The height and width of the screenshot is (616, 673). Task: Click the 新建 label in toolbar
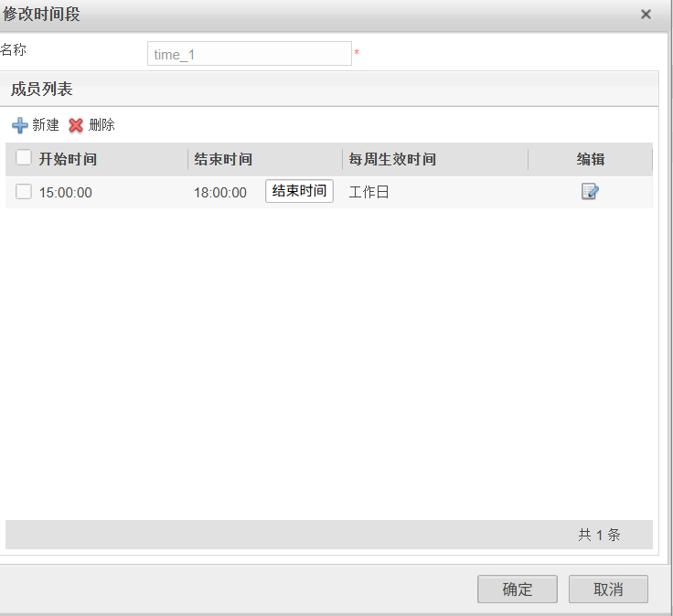(46, 125)
